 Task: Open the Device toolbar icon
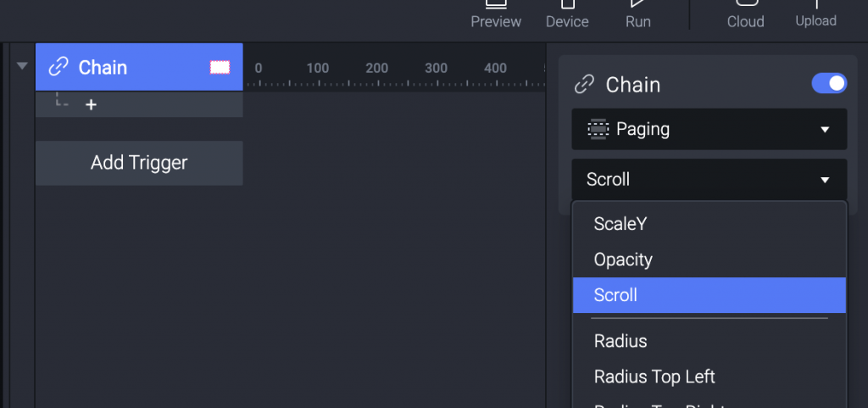coord(567,4)
